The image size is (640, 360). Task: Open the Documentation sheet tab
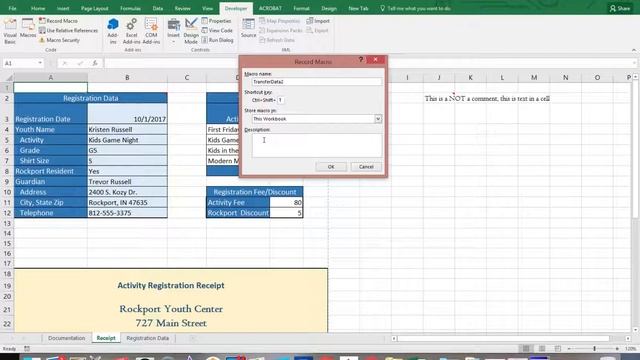tap(67, 338)
